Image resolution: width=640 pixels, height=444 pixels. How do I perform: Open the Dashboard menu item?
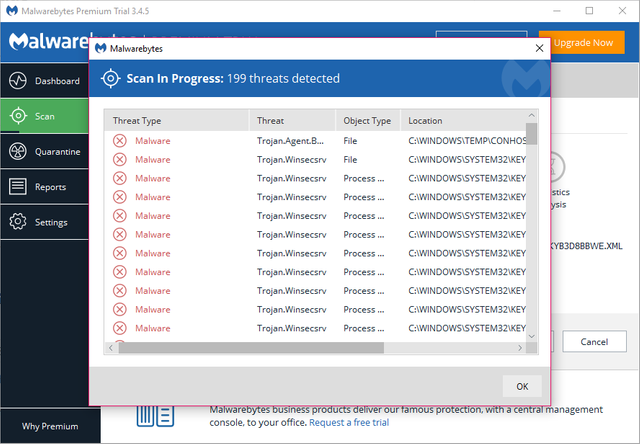coord(44,80)
